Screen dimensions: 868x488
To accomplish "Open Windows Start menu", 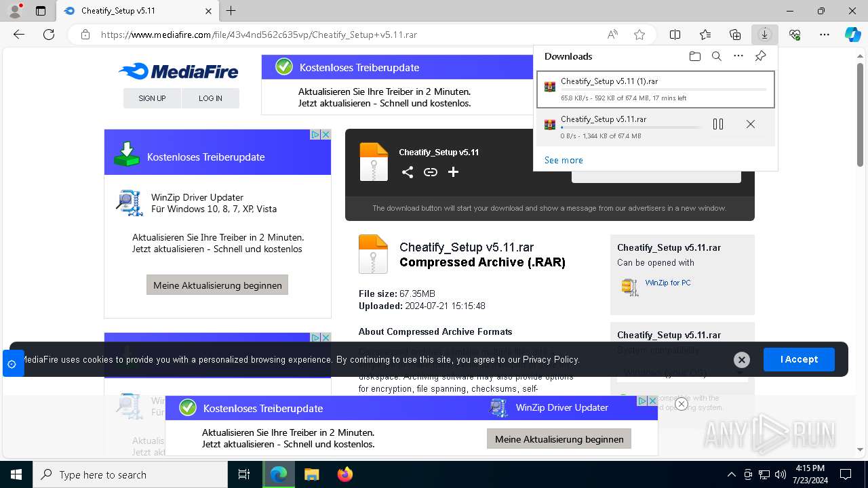I will point(16,474).
